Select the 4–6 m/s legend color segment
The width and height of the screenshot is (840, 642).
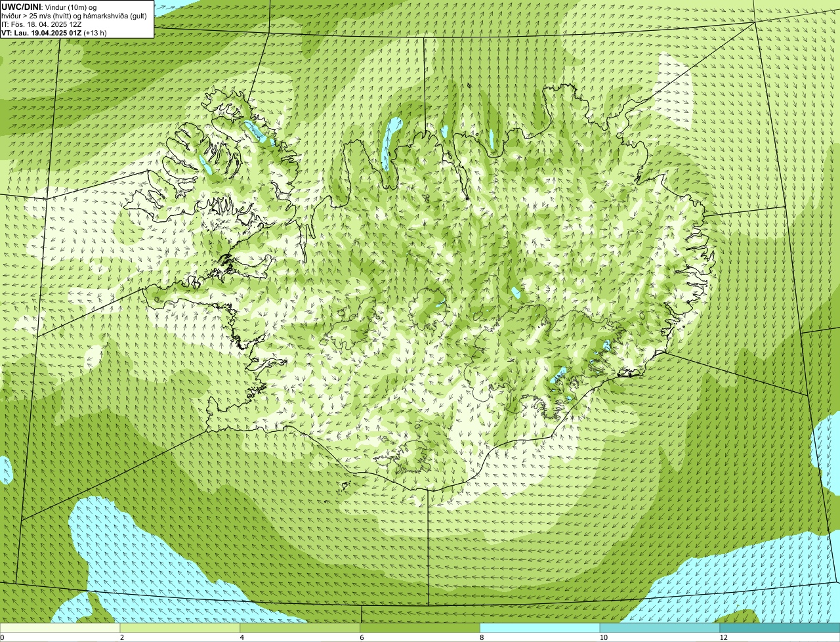[x=301, y=628]
